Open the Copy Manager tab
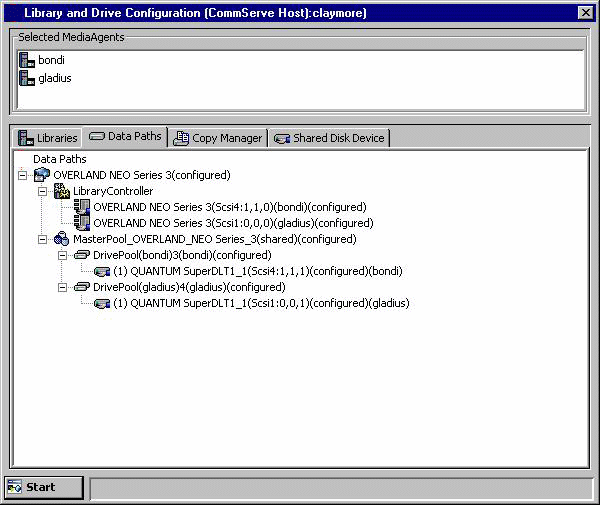This screenshot has height=505, width=600. [218, 138]
